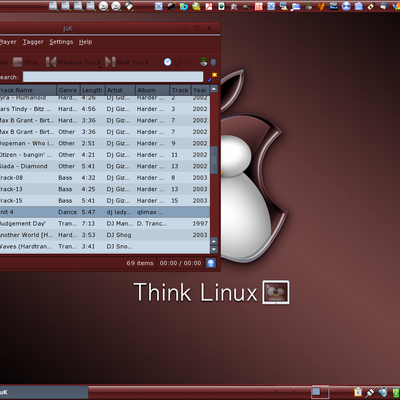Focus the Search text field
This screenshot has width=400, height=400.
point(113,77)
